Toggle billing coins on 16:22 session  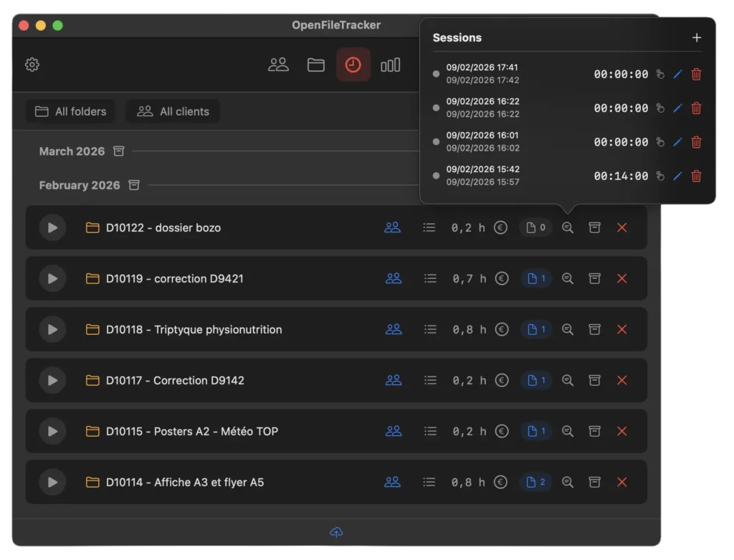(x=660, y=108)
